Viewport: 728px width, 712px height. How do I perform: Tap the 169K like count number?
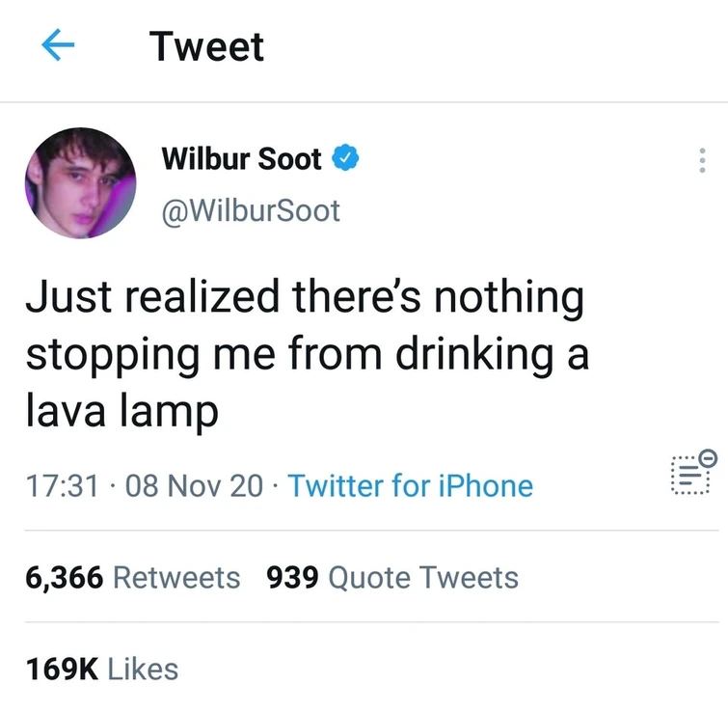tap(62, 668)
